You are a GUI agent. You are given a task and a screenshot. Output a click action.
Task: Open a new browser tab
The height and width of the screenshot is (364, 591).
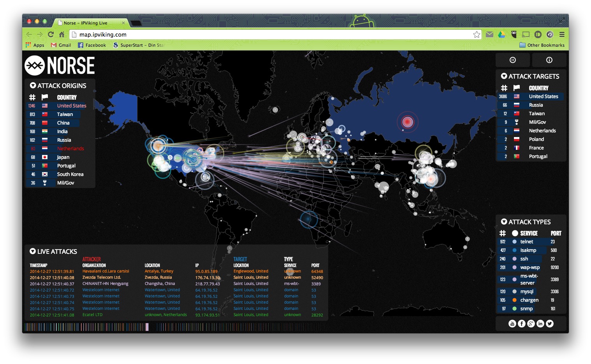(136, 23)
